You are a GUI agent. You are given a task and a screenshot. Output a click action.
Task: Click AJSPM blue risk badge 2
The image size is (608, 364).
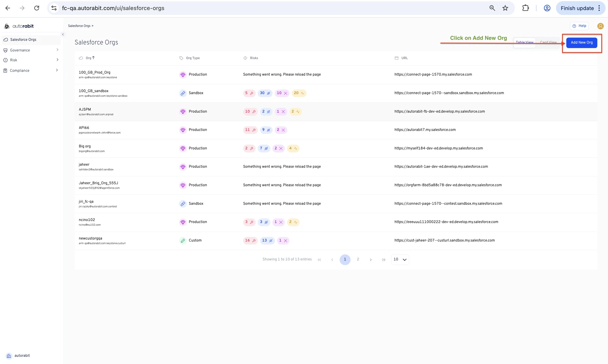(x=266, y=112)
